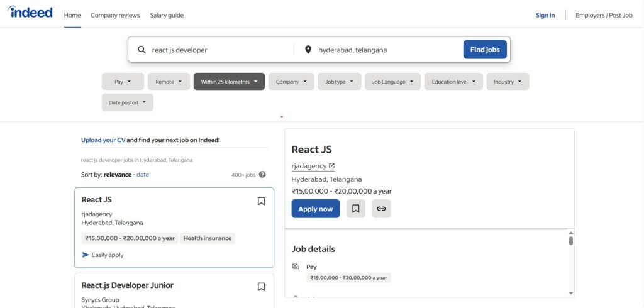Bookmark the React JS job card

(261, 201)
